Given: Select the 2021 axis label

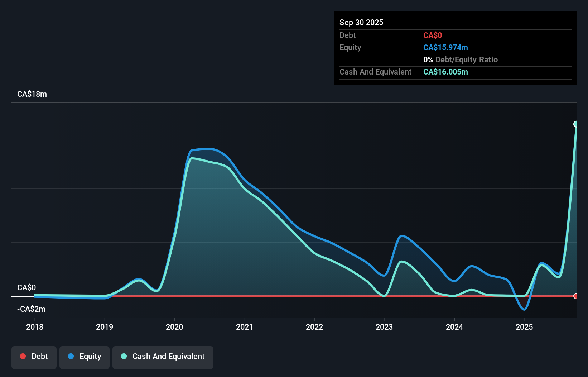Looking at the screenshot, I should coord(245,327).
